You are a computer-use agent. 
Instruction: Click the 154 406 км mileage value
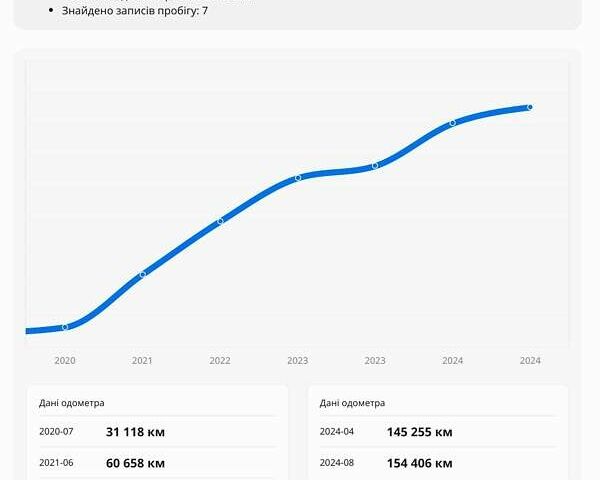pos(419,463)
